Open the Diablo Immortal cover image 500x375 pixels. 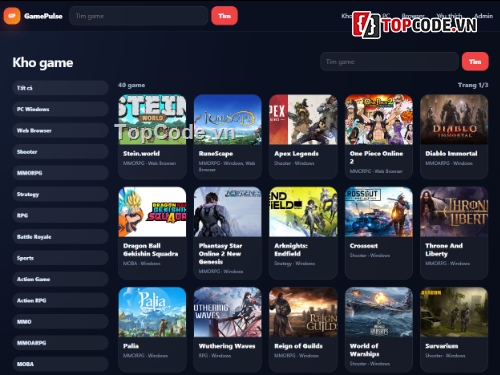click(454, 119)
